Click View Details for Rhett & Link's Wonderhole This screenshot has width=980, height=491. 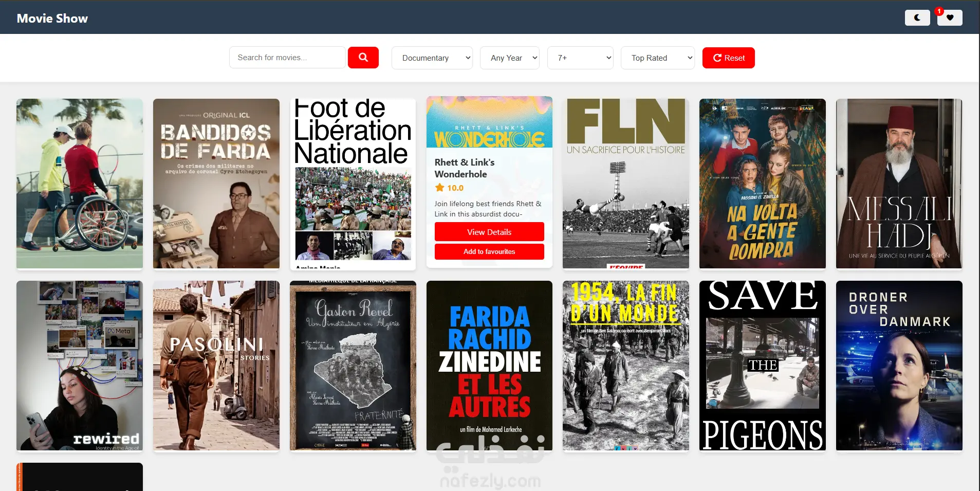point(489,232)
